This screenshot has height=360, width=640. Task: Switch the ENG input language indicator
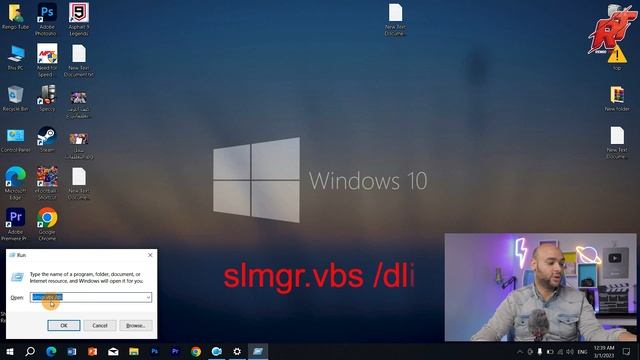point(582,351)
